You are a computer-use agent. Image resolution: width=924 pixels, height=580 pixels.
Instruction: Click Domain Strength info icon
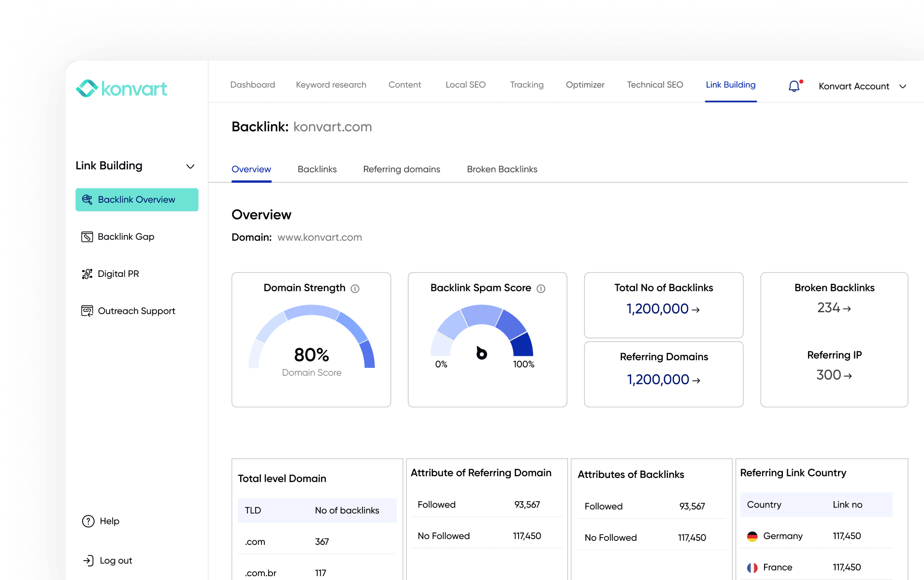pos(355,289)
